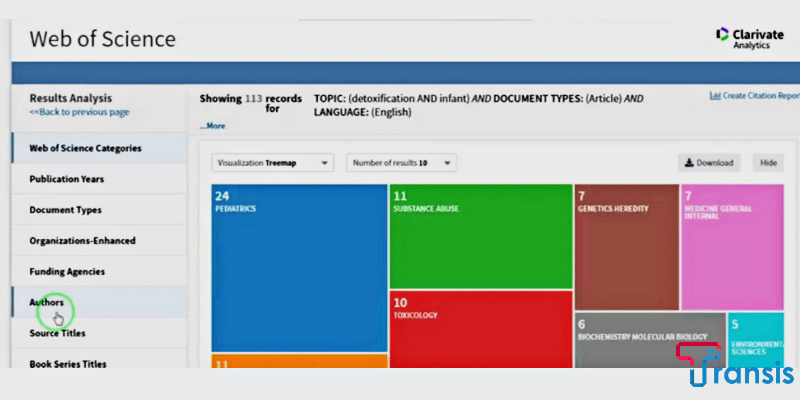
Task: Click the blue Pediatrics treemap block
Action: 299,267
